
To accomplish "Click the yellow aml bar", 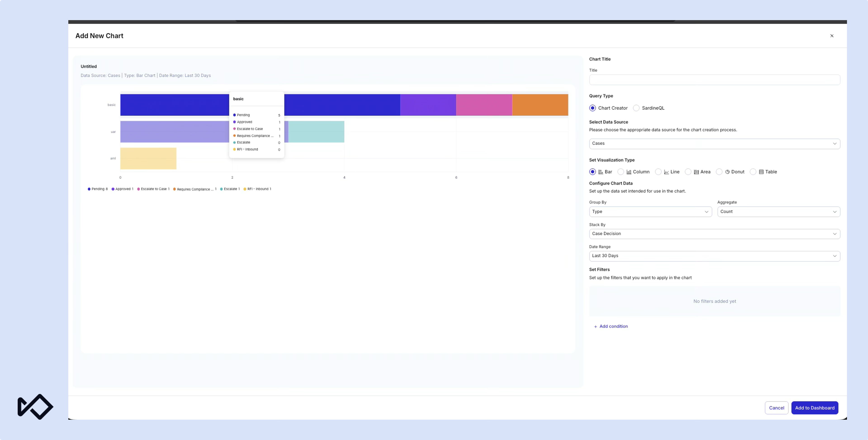I will click(148, 158).
